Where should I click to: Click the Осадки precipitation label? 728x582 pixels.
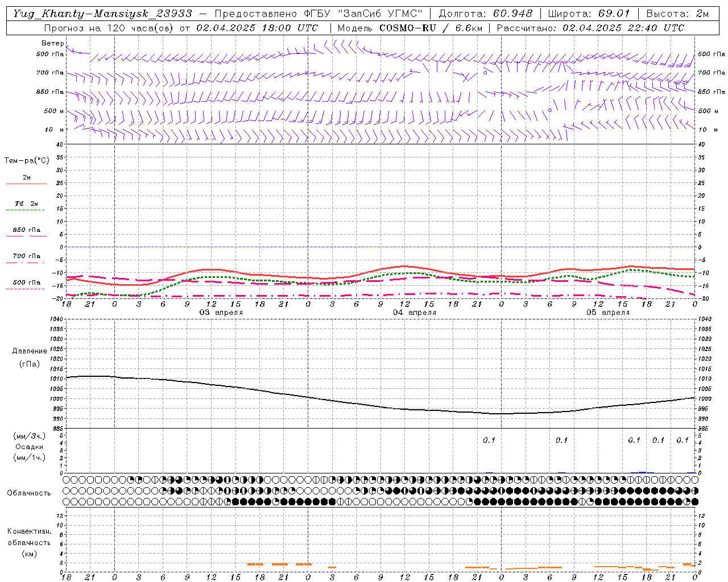pyautogui.click(x=29, y=447)
